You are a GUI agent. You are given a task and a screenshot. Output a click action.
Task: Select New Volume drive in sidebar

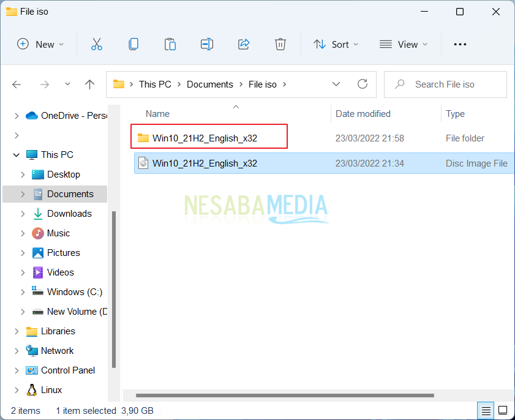point(77,312)
